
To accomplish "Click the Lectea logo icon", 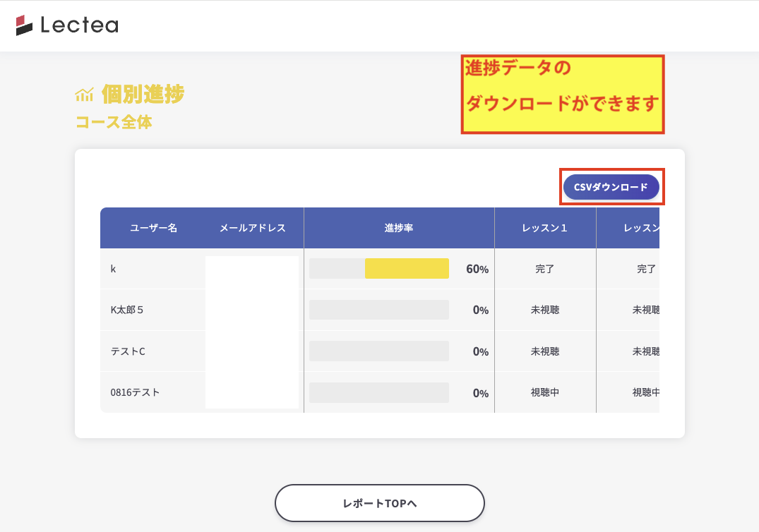I will pos(25,25).
